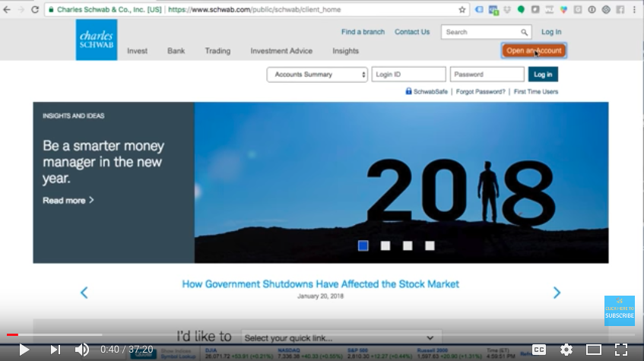Open the Chrome three-dot menu
This screenshot has width=644, height=361.
[x=635, y=9]
